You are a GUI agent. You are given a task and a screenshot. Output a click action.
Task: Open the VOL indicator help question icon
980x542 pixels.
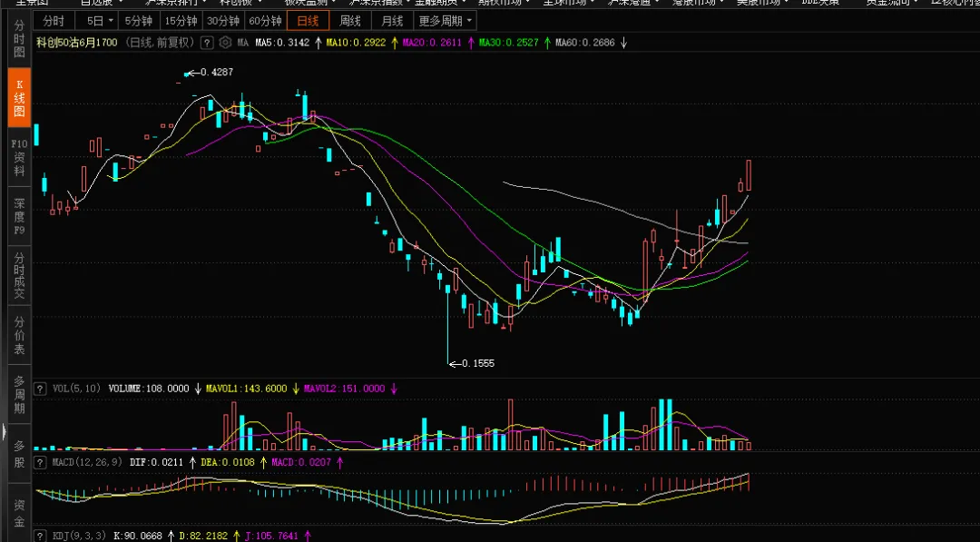click(x=40, y=389)
